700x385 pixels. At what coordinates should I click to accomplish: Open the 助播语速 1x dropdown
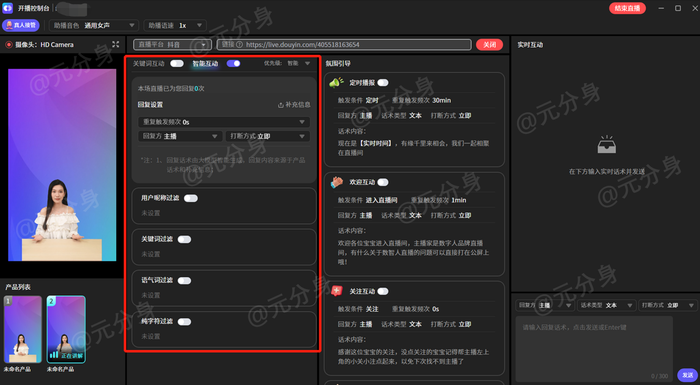(x=175, y=25)
